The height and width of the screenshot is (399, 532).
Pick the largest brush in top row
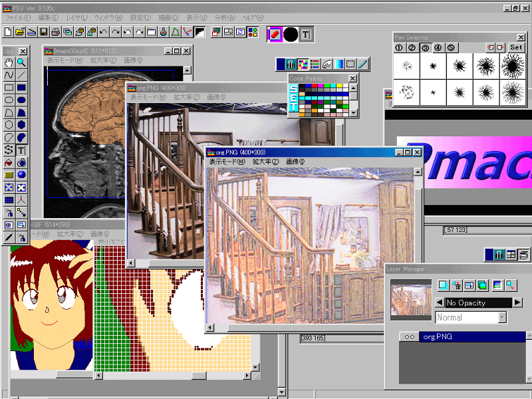(x=513, y=66)
